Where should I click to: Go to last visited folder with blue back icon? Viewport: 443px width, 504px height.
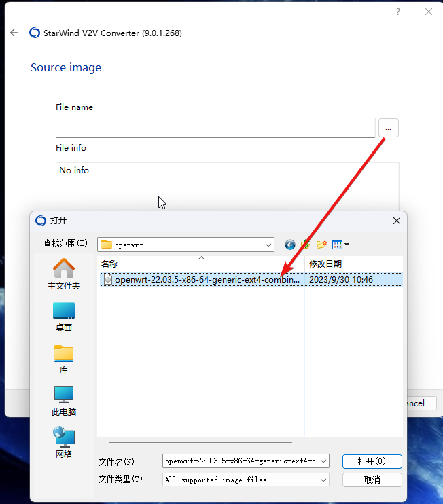(290, 245)
